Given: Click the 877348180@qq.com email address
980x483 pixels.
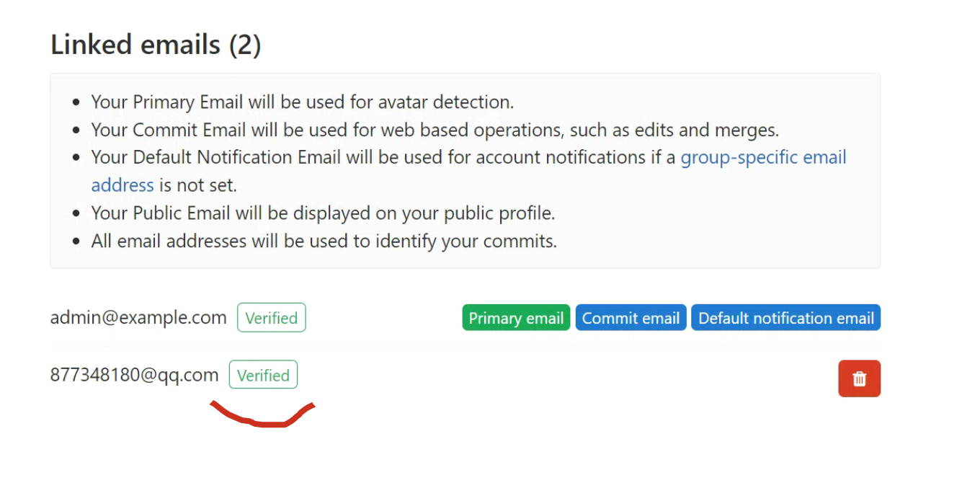Looking at the screenshot, I should 134,375.
